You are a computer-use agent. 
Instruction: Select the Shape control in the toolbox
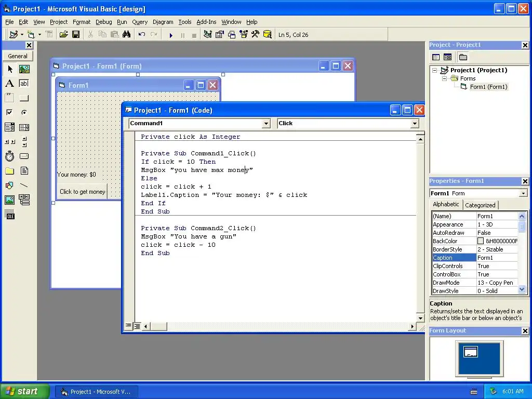(10, 185)
